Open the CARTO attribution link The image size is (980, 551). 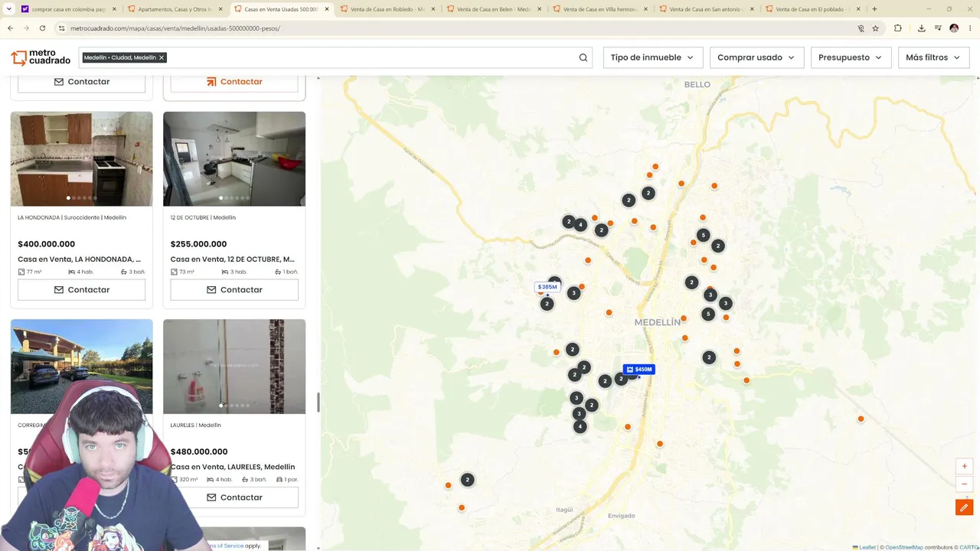coord(969,547)
